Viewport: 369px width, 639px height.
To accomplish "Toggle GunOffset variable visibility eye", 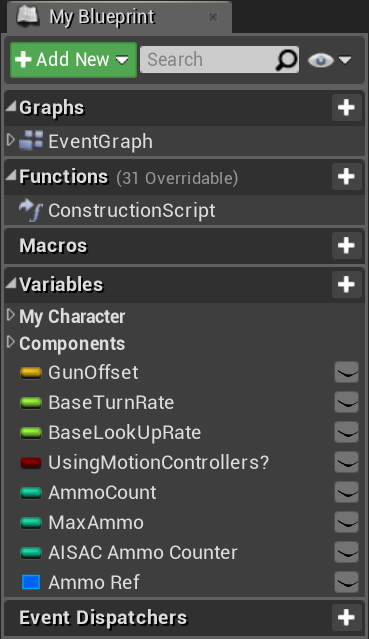I will 347,372.
